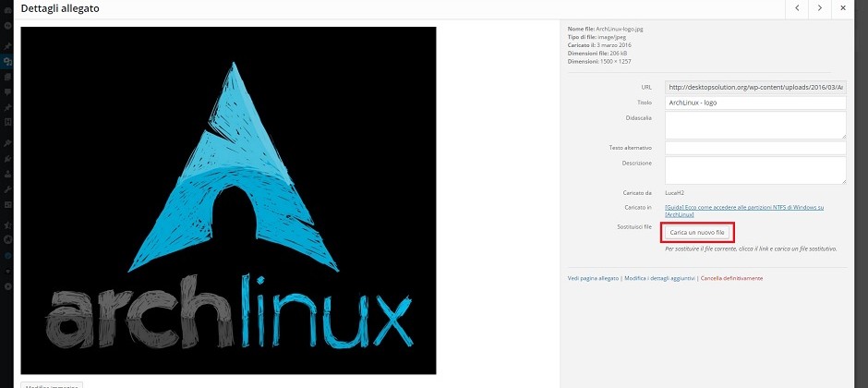Screen dimensions: 868x388
Task: Go to previous attachment with left arrow
Action: tap(797, 8)
